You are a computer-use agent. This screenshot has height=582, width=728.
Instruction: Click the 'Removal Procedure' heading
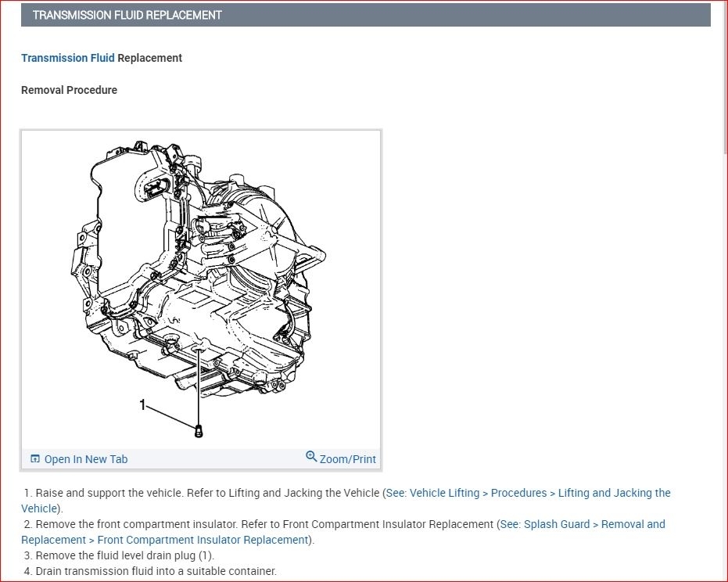pyautogui.click(x=69, y=90)
